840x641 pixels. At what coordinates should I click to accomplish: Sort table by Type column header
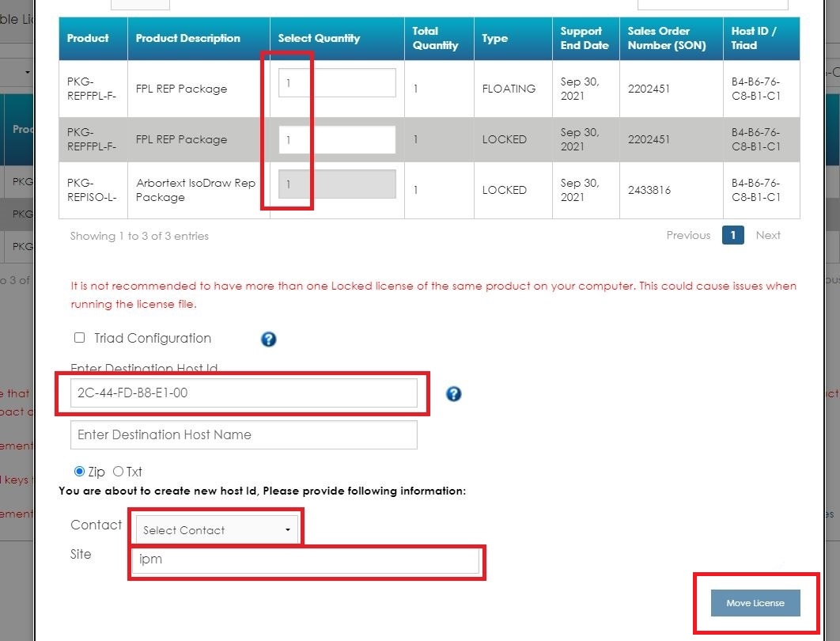[x=495, y=38]
